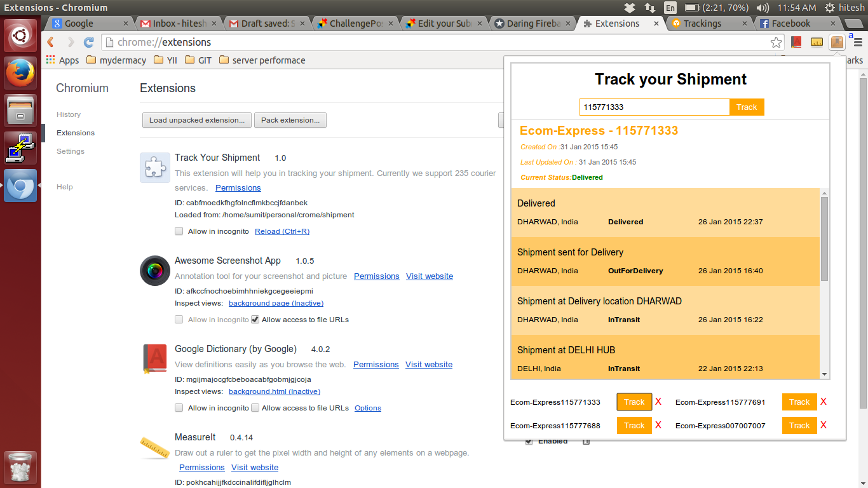Remove Ecom-Express115777691 with red X
Image resolution: width=868 pixels, height=488 pixels.
point(824,402)
